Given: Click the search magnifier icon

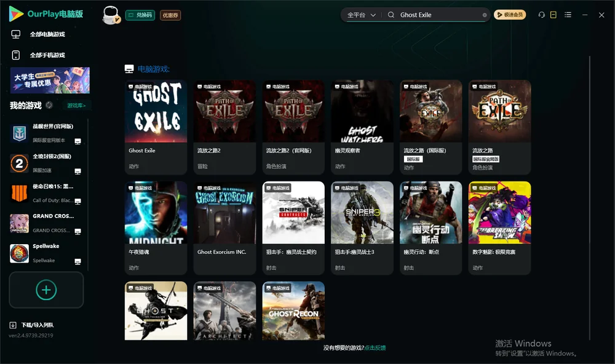Looking at the screenshot, I should coord(391,15).
